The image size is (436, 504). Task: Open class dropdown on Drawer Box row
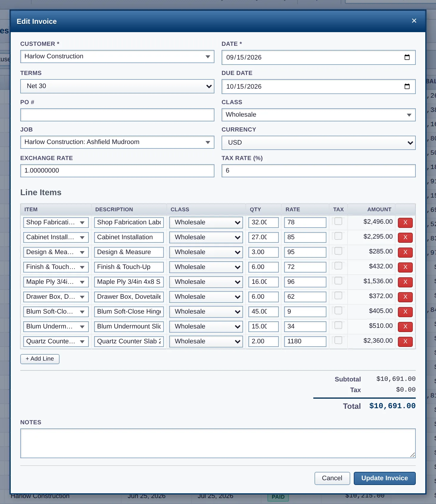(206, 297)
